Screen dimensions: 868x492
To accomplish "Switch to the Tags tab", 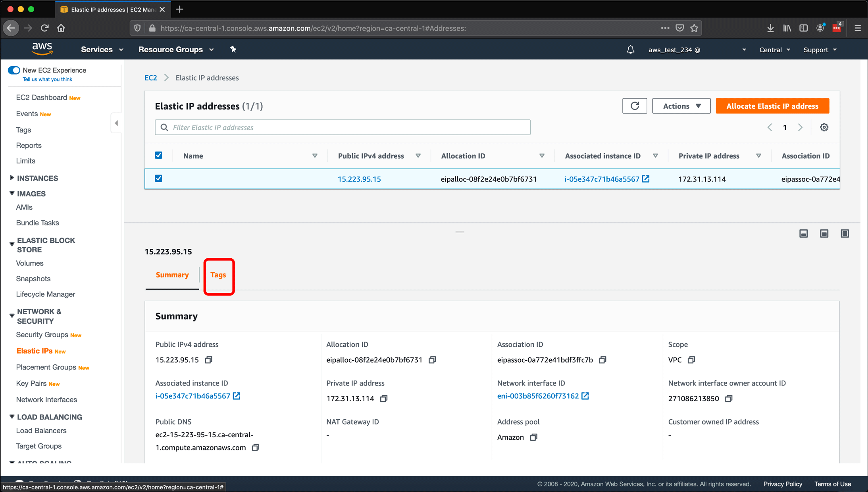I will click(218, 275).
